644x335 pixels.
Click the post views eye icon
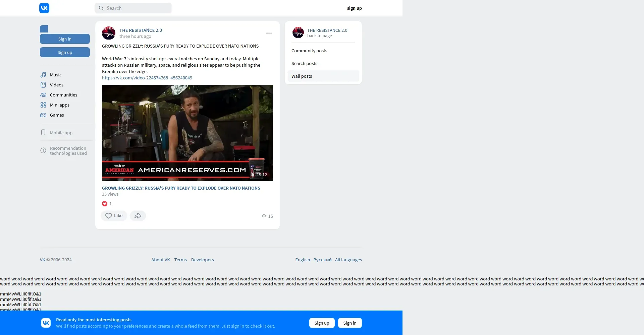coord(264,216)
